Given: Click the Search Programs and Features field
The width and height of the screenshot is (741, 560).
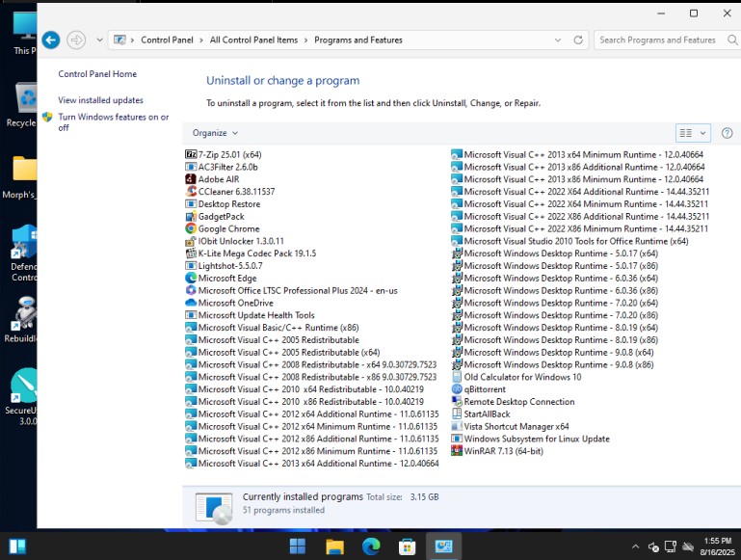Looking at the screenshot, I should [x=659, y=40].
